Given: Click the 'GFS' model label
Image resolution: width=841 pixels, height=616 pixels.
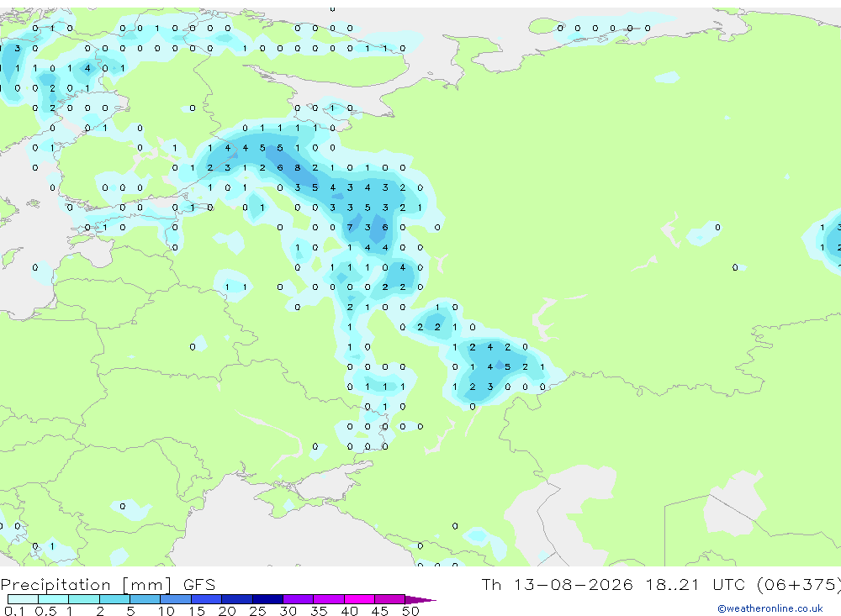Looking at the screenshot, I should pyautogui.click(x=199, y=584).
